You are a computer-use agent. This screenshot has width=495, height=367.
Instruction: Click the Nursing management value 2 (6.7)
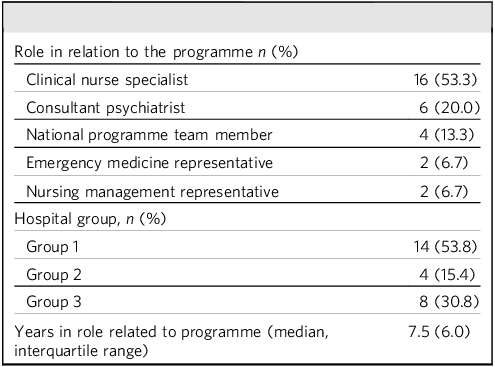click(444, 191)
